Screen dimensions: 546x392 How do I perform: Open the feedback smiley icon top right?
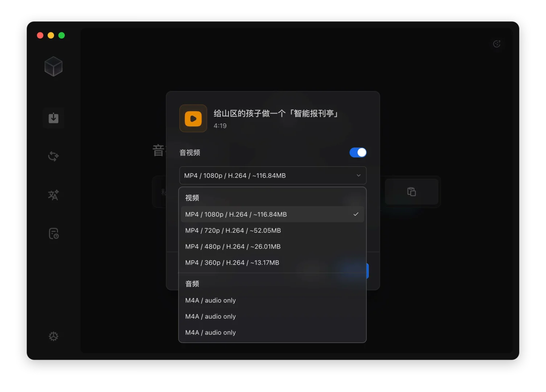(497, 44)
